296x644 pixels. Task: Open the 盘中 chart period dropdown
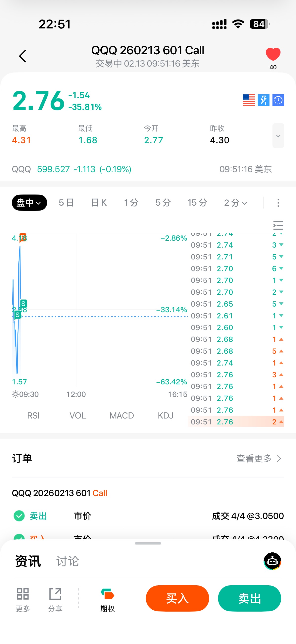(29, 202)
